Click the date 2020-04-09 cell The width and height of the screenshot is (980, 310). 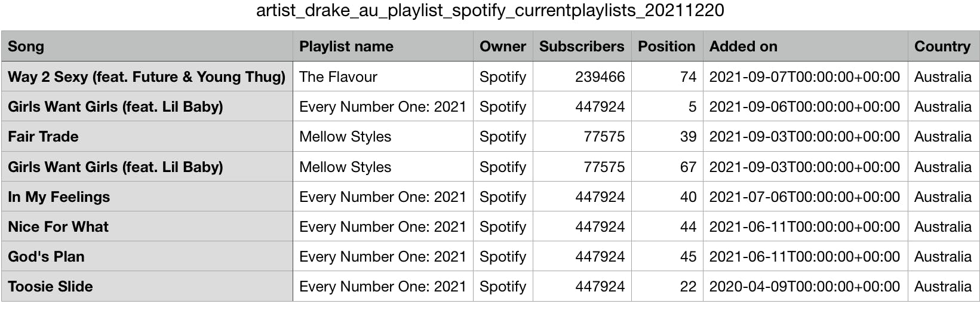pos(804,287)
